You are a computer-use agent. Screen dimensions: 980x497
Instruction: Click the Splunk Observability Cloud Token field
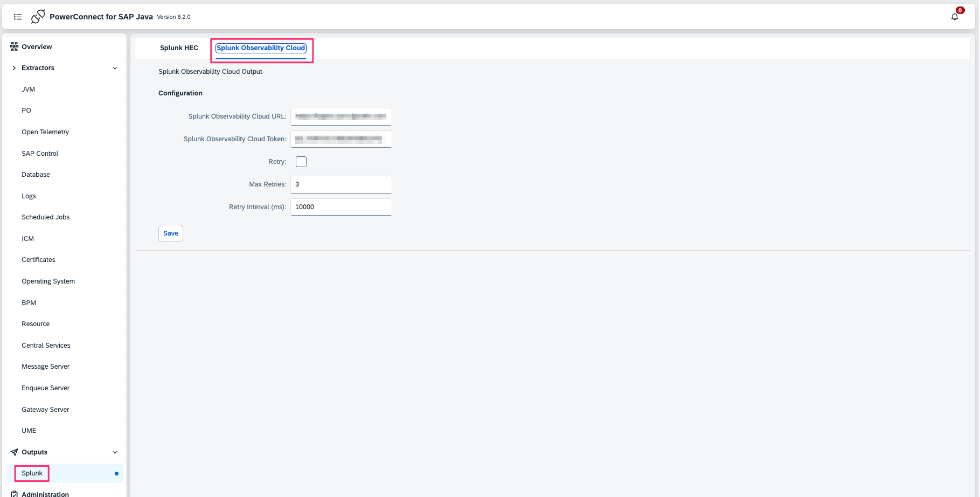[340, 139]
